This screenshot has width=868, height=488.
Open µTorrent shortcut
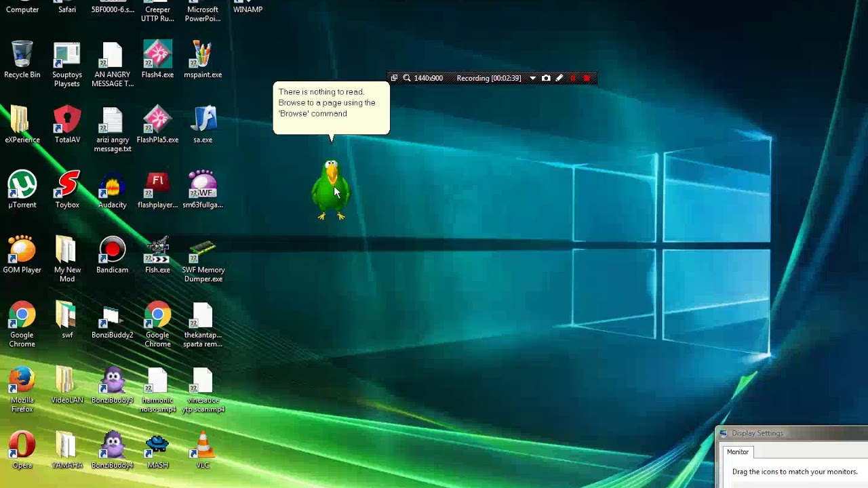22,190
